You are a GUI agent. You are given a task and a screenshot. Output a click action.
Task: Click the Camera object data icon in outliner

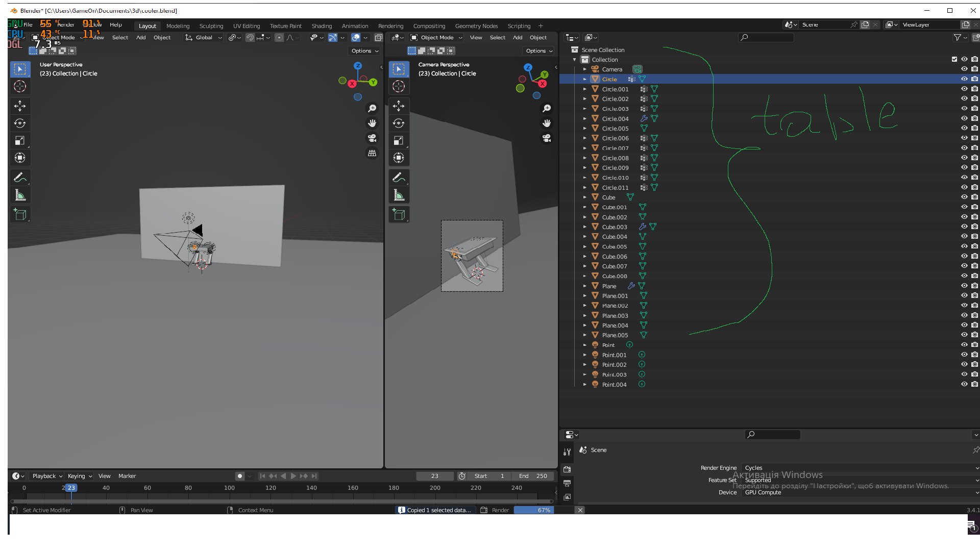tap(638, 69)
